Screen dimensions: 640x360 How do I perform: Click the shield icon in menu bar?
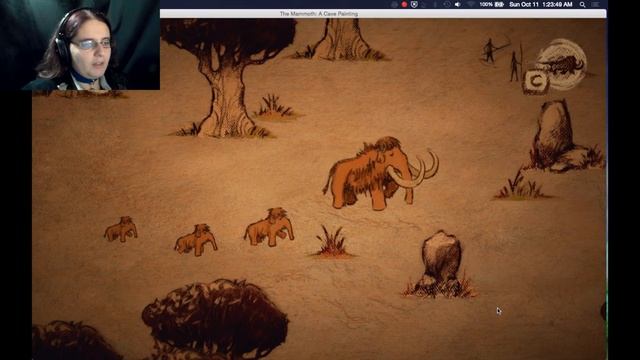pos(414,4)
